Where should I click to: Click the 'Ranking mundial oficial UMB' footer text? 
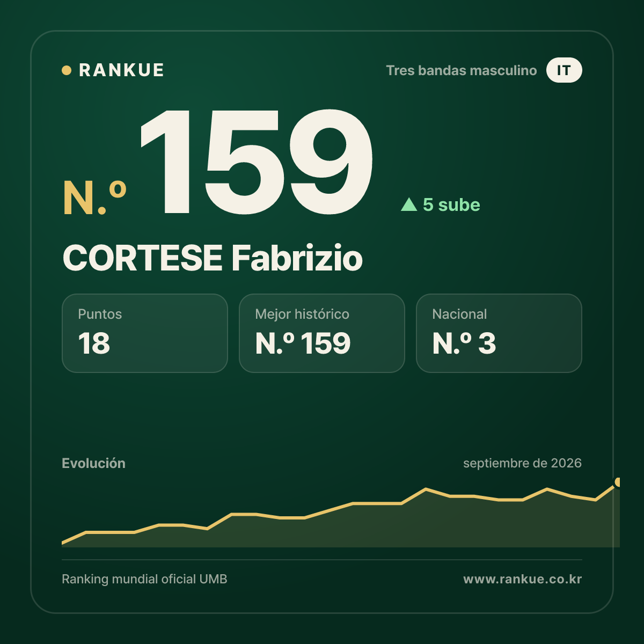point(144,579)
